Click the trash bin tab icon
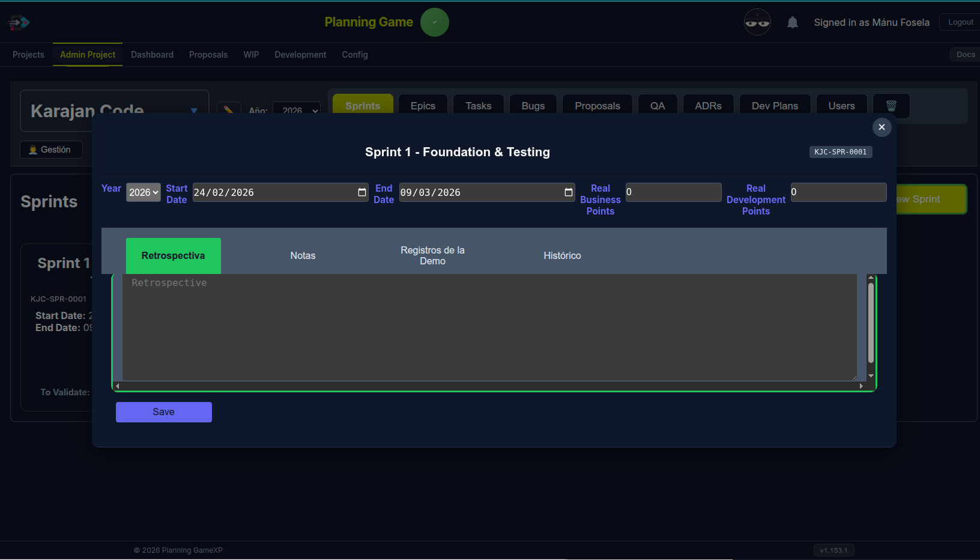Screen dimensions: 980x560 click(x=891, y=106)
